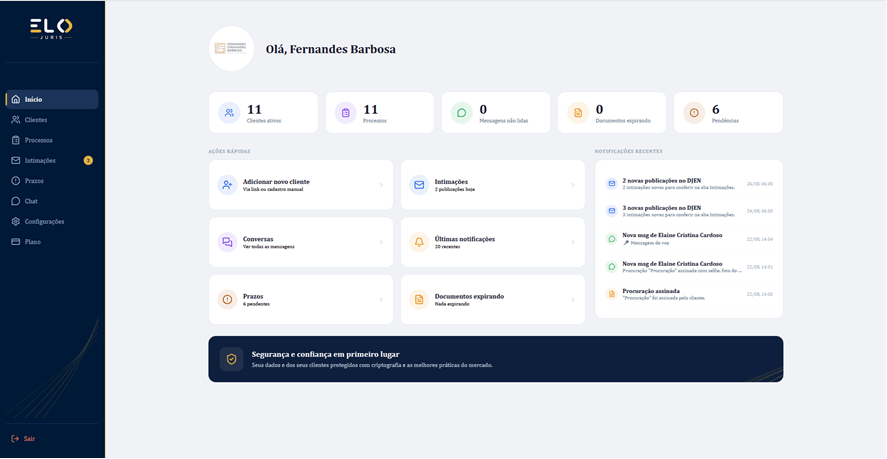Click chat icon of the 14:54 Elaine message
Screen dimensions: 887x459
(612, 239)
